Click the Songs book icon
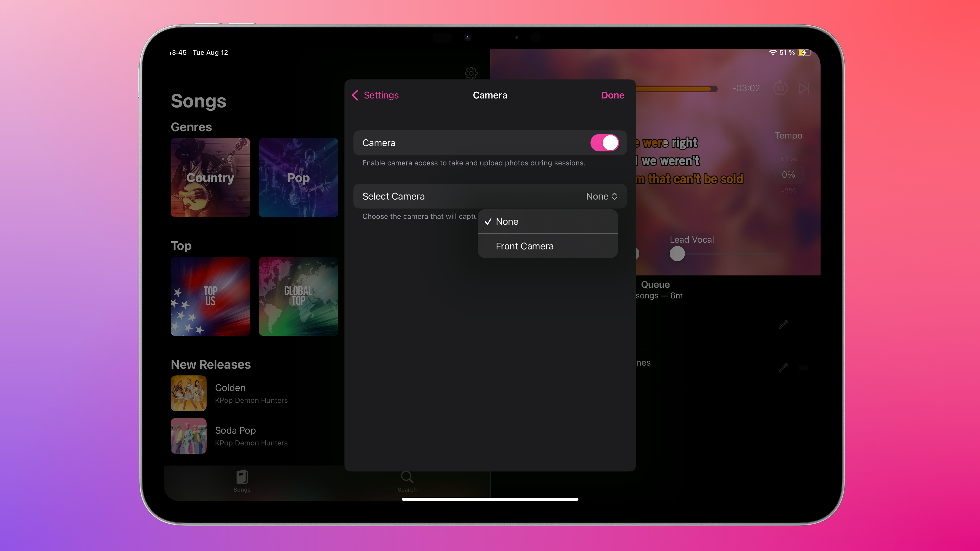980x551 pixels. (x=242, y=477)
